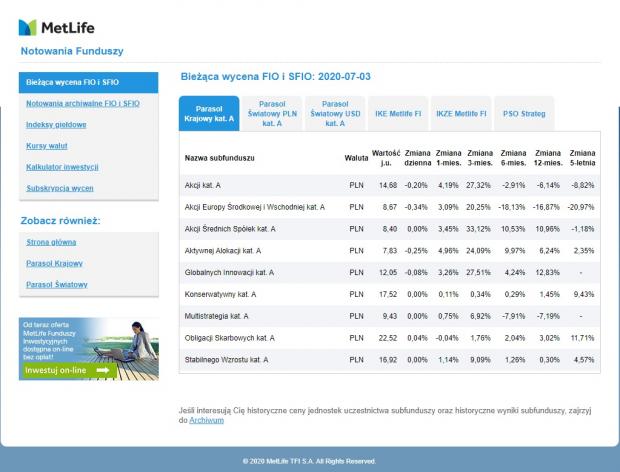Follow the Archiwum link
Image resolution: width=620 pixels, height=472 pixels.
[x=206, y=420]
